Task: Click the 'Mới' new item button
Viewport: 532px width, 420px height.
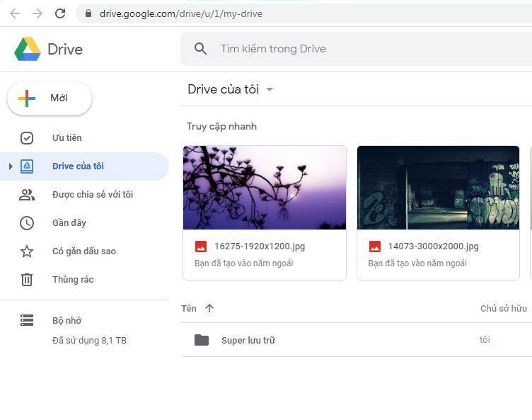Action: pyautogui.click(x=50, y=98)
